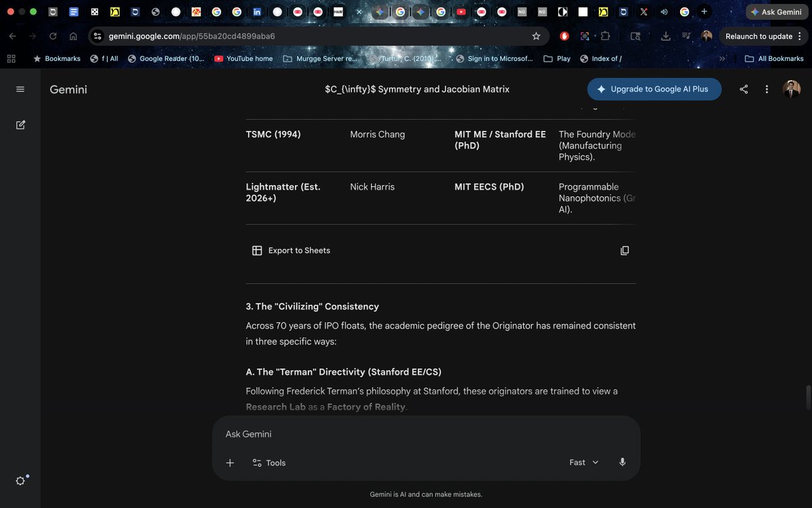Select the 'MIT EECS (PhD)' table cell
812x508 pixels.
coord(489,187)
